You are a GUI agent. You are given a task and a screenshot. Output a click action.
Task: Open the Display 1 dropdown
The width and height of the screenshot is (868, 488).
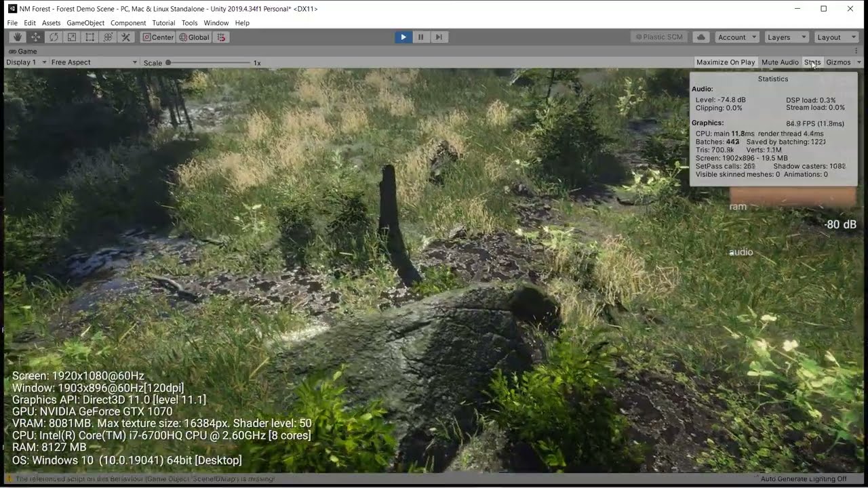tap(26, 62)
